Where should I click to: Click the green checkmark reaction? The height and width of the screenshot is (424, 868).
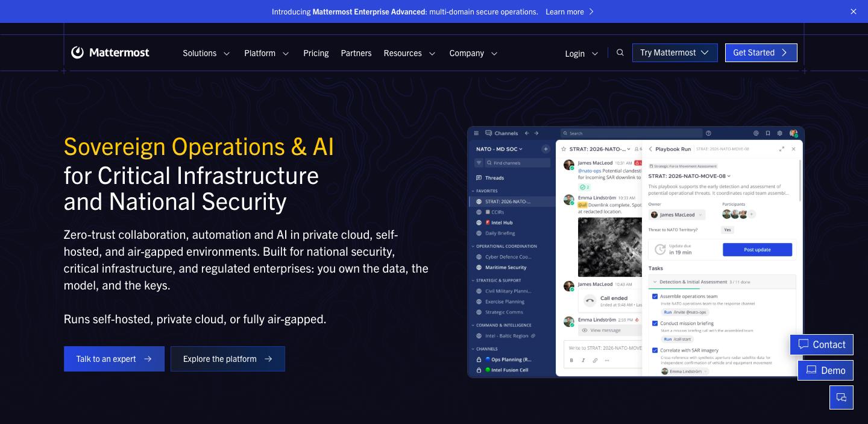tap(585, 188)
